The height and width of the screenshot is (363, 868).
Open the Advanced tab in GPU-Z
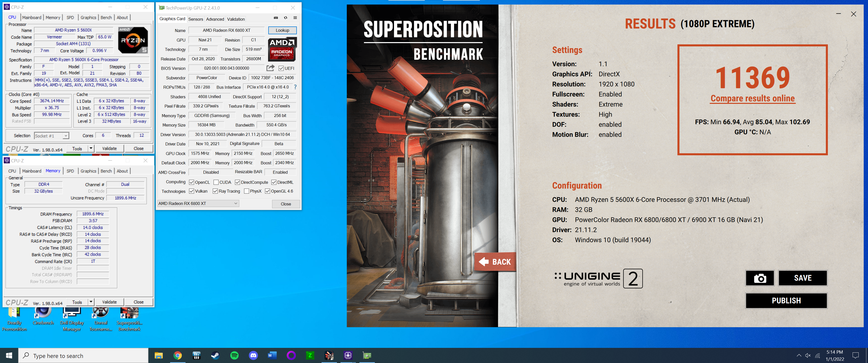(215, 19)
